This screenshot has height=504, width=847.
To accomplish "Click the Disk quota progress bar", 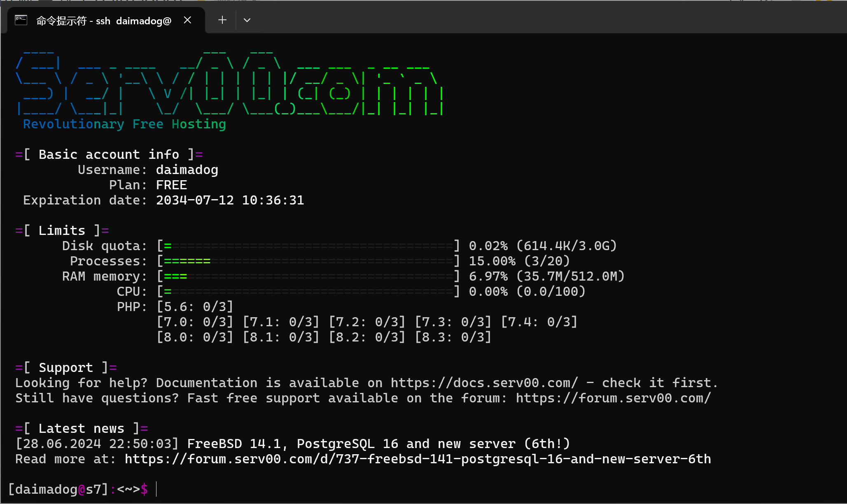I will pyautogui.click(x=308, y=246).
